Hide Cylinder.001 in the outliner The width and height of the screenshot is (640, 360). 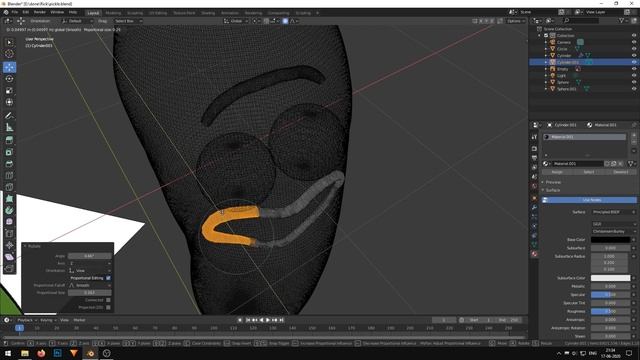click(634, 62)
